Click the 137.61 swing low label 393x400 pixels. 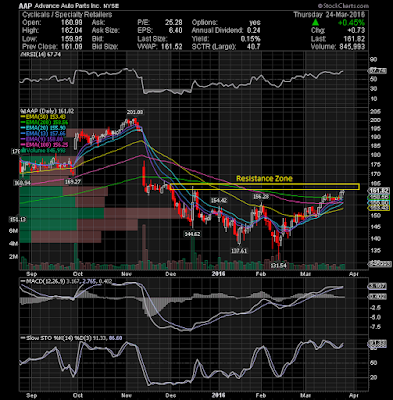click(x=239, y=250)
